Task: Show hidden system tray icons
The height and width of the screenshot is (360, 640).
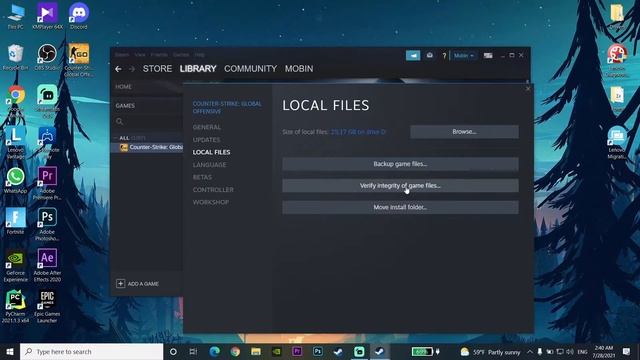Action: (529, 351)
